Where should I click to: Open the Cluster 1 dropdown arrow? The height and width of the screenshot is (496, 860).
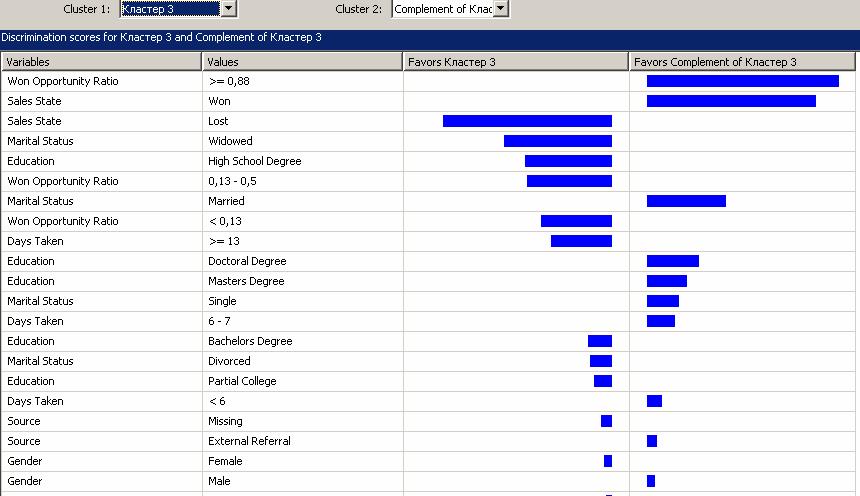(229, 9)
